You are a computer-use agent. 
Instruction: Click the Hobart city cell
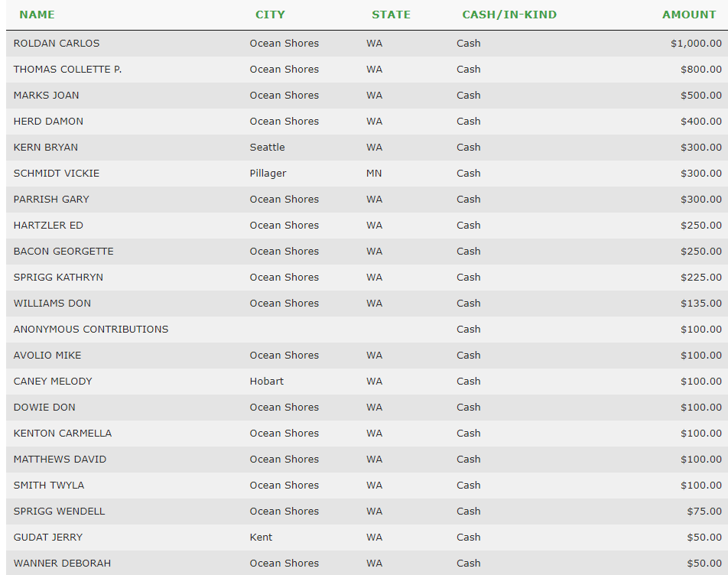266,382
